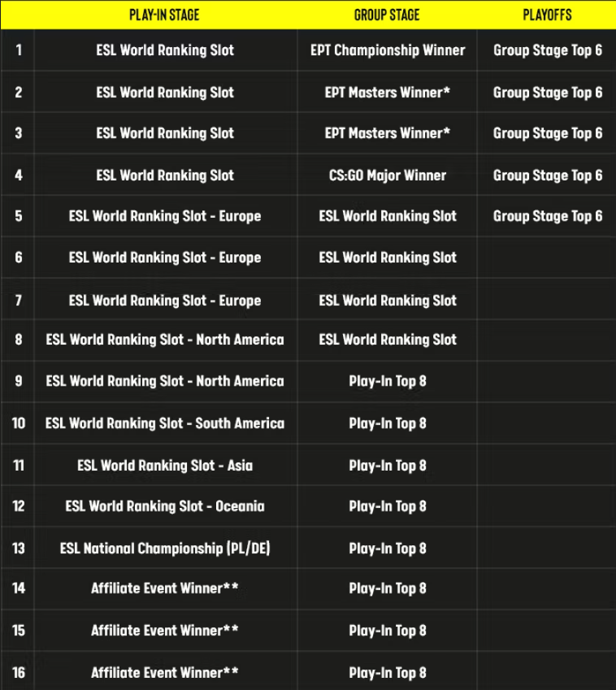Select the row number 1 cell
Viewport: 616px width, 690px height.
coord(18,50)
